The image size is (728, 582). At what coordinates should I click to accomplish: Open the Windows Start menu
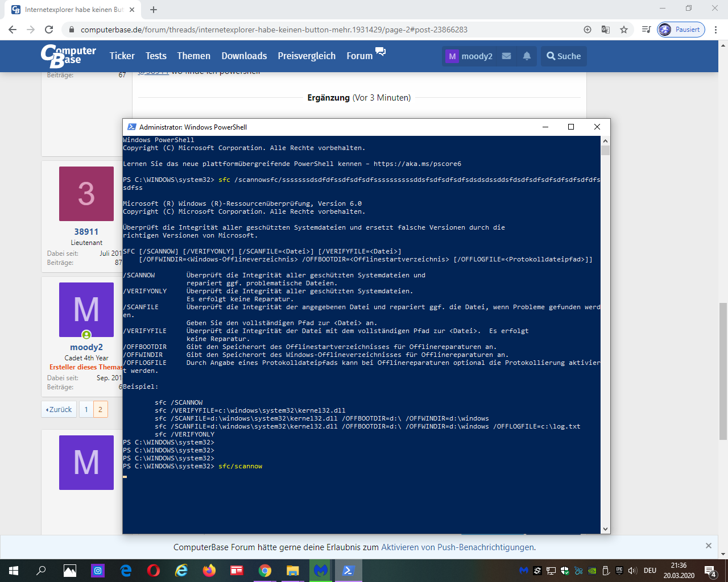[14, 571]
